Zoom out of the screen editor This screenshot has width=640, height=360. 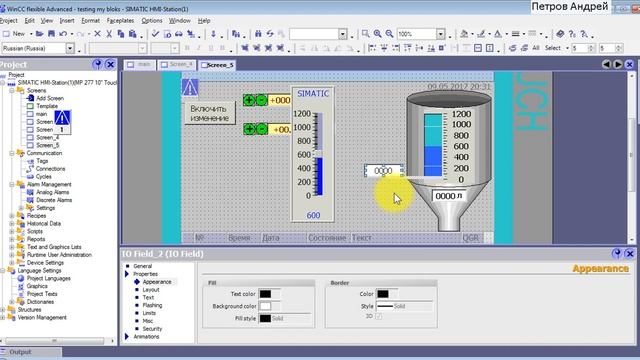389,34
